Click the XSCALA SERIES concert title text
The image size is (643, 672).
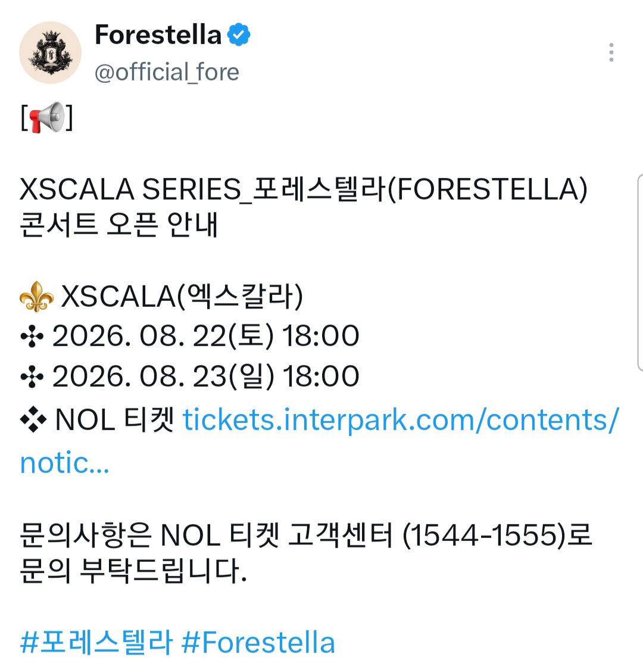303,189
